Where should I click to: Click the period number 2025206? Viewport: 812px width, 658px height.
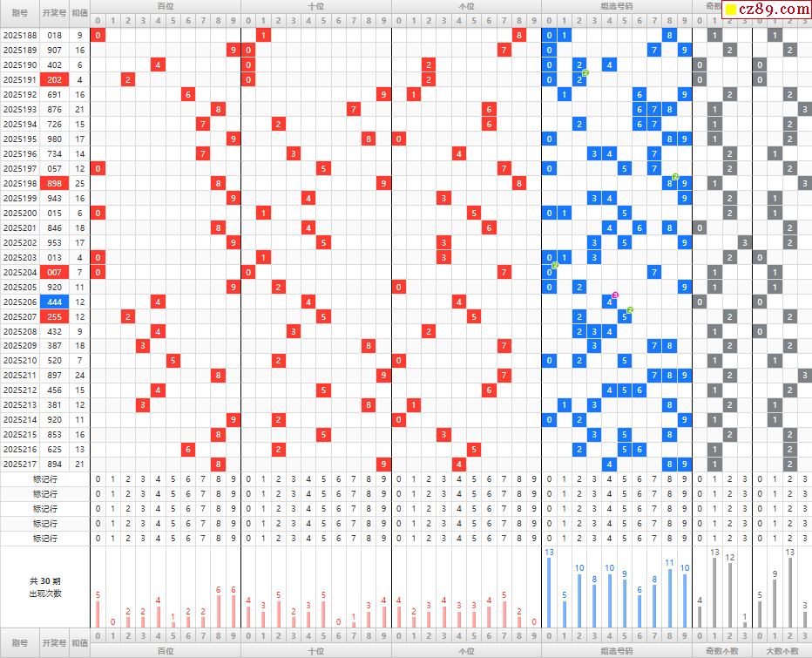(x=20, y=302)
